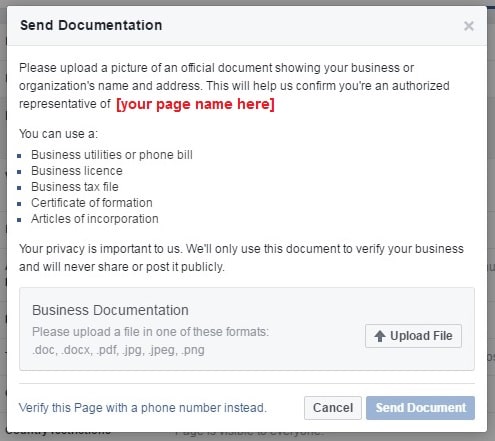Screen dimensions: 495x441
Task: Click the Send Document button
Action: (420, 408)
